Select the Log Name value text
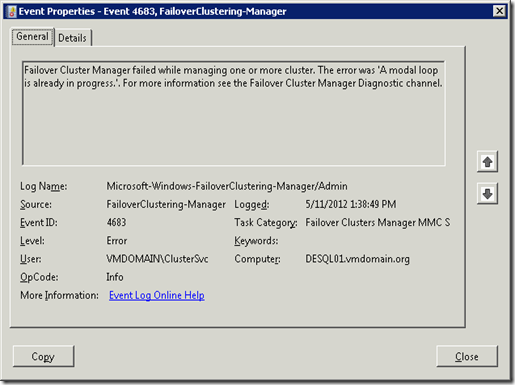Image resolution: width=515 pixels, height=385 pixels. coord(227,186)
